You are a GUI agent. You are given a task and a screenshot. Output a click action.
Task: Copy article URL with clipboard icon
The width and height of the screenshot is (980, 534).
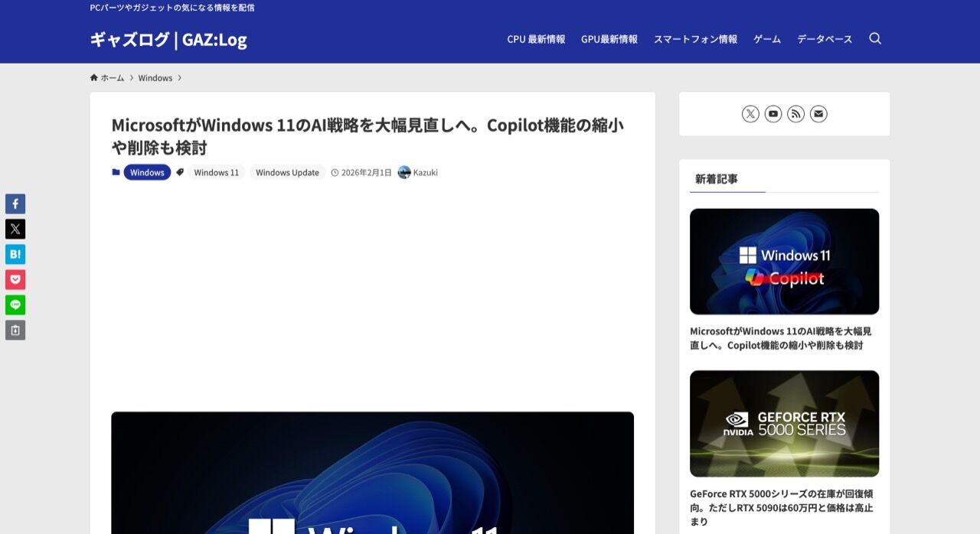point(15,330)
